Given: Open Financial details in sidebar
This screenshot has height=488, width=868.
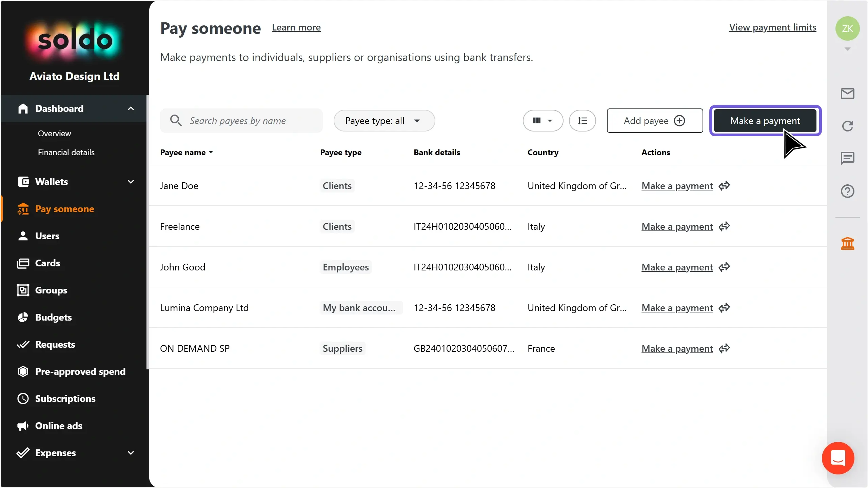Looking at the screenshot, I should pos(66,152).
